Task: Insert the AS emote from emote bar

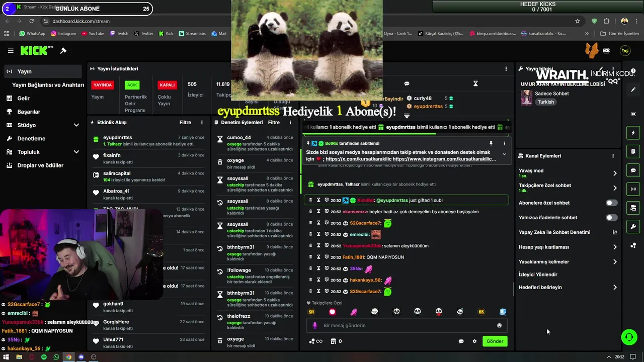Action: point(481,312)
